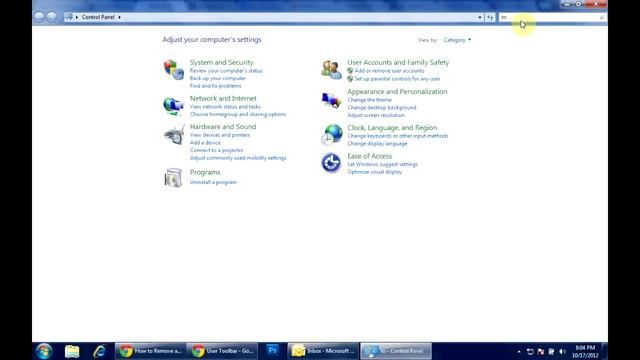Click Change the theme

[369, 100]
